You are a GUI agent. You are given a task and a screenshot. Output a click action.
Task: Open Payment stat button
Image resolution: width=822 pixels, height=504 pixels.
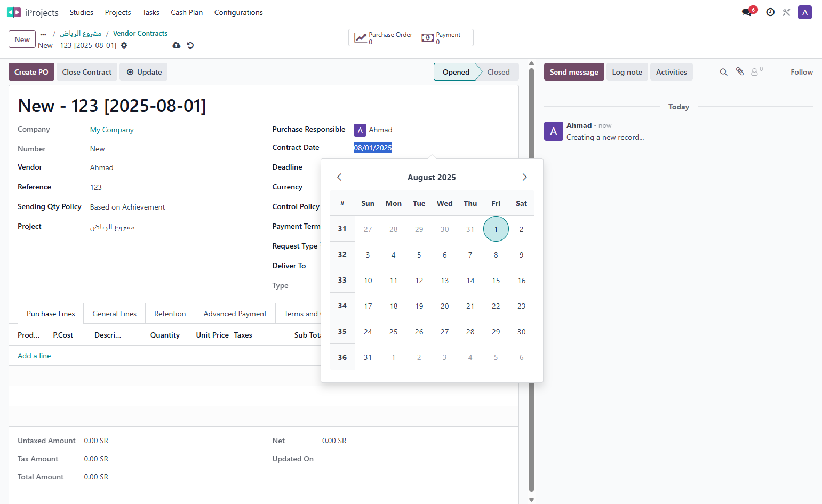coord(445,38)
